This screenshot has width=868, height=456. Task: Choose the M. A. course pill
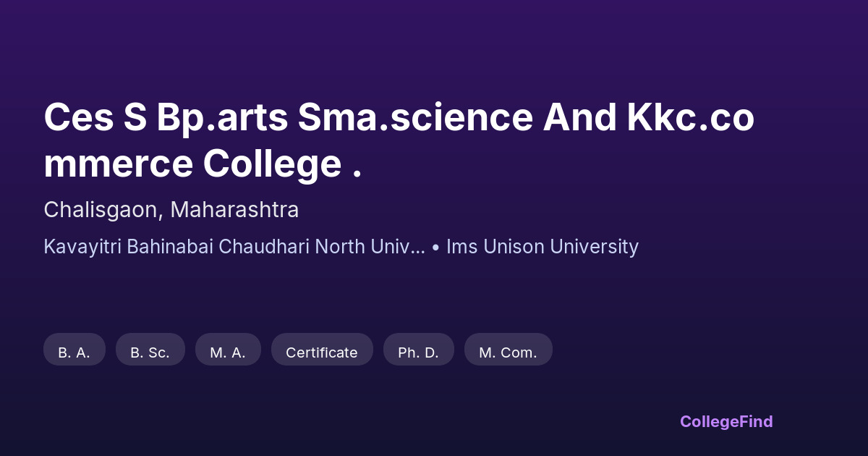point(228,352)
